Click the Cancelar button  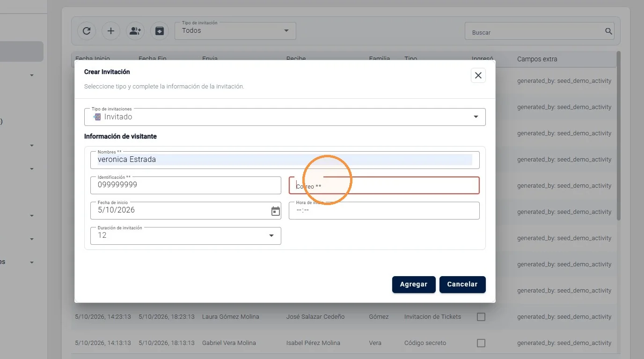click(x=462, y=285)
